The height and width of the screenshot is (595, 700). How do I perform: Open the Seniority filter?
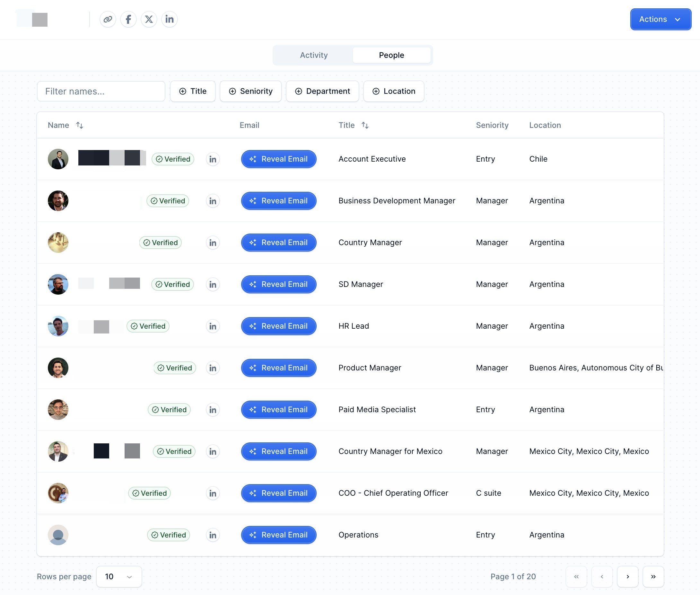(x=250, y=91)
